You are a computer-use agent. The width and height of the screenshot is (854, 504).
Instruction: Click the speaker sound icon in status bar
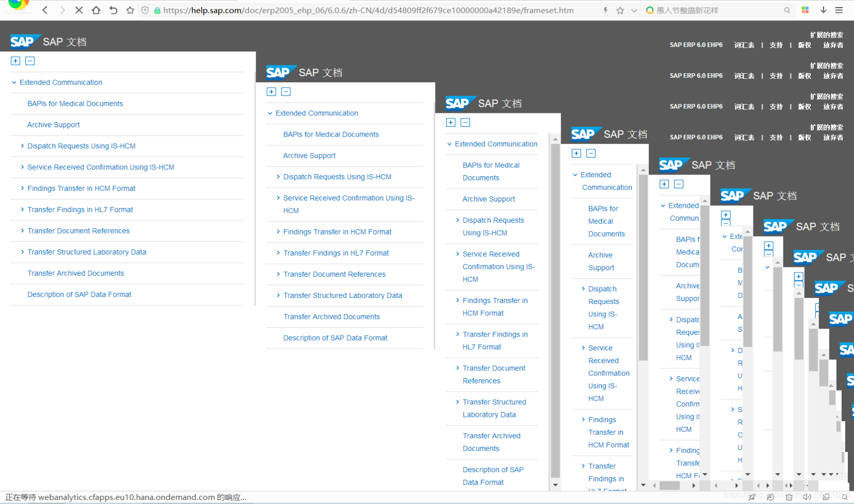807,497
